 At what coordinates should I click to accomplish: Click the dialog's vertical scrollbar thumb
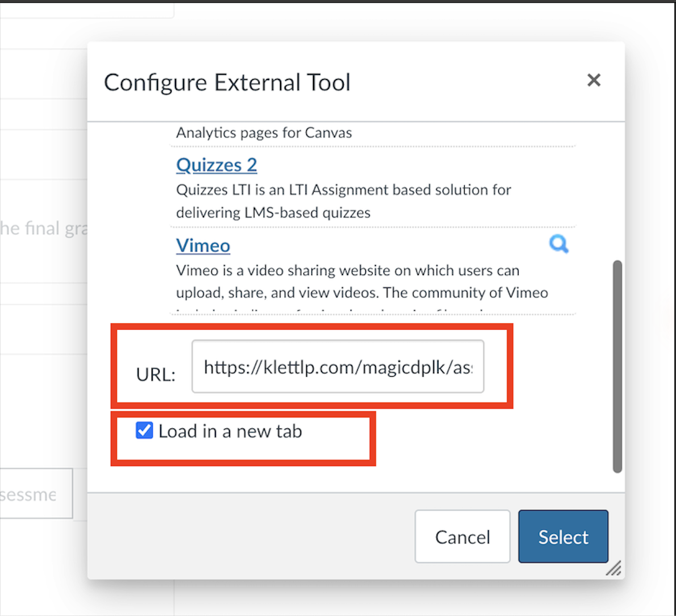point(617,366)
